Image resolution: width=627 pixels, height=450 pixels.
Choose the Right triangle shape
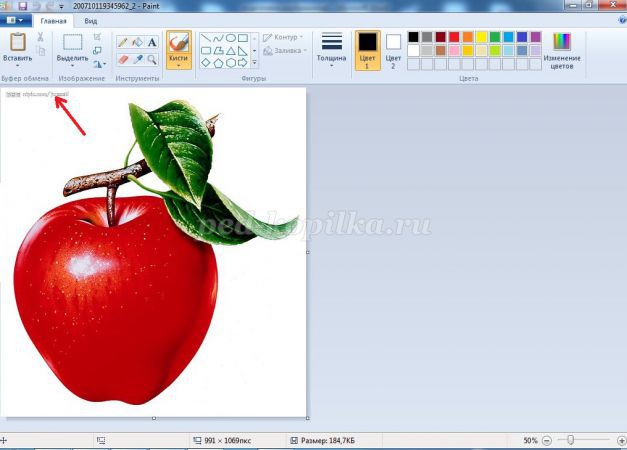pyautogui.click(x=243, y=51)
